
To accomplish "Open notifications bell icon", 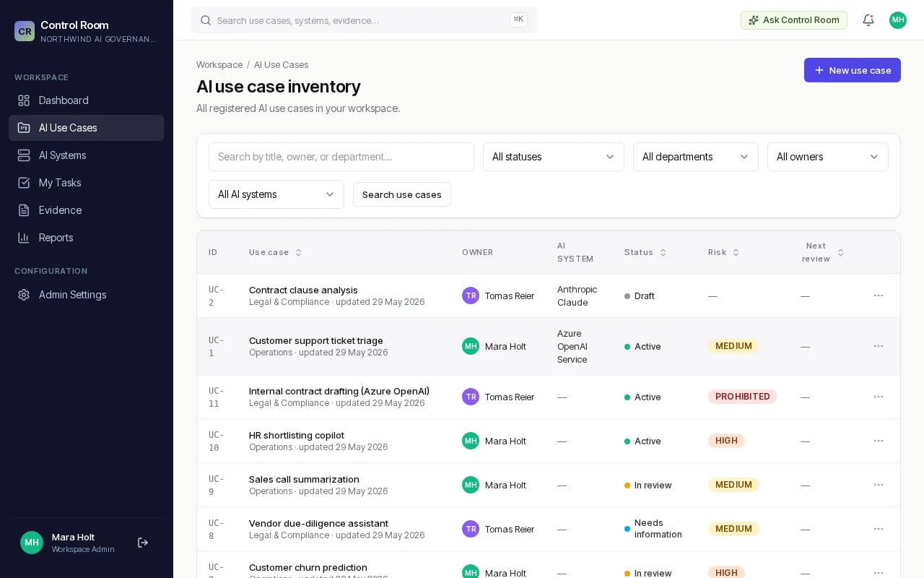I will coord(868,20).
